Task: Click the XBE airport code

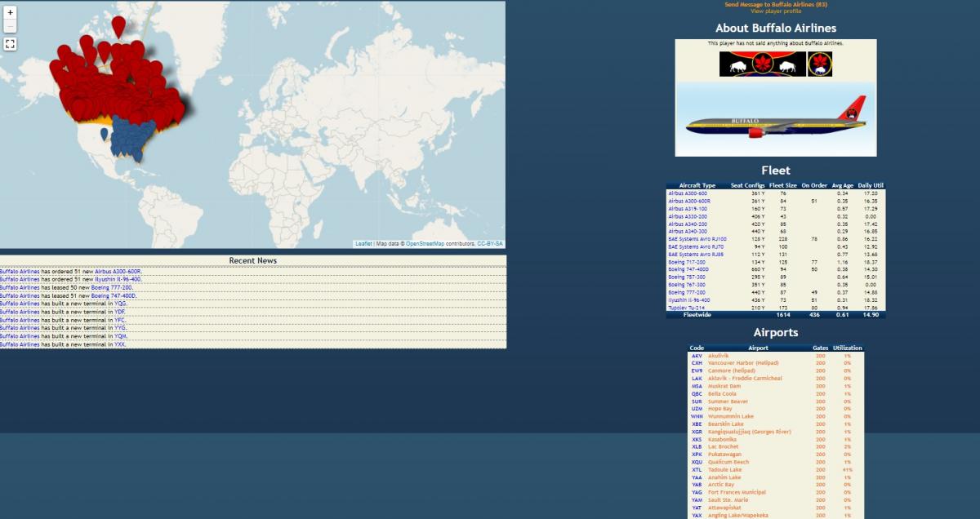Action: tap(697, 424)
